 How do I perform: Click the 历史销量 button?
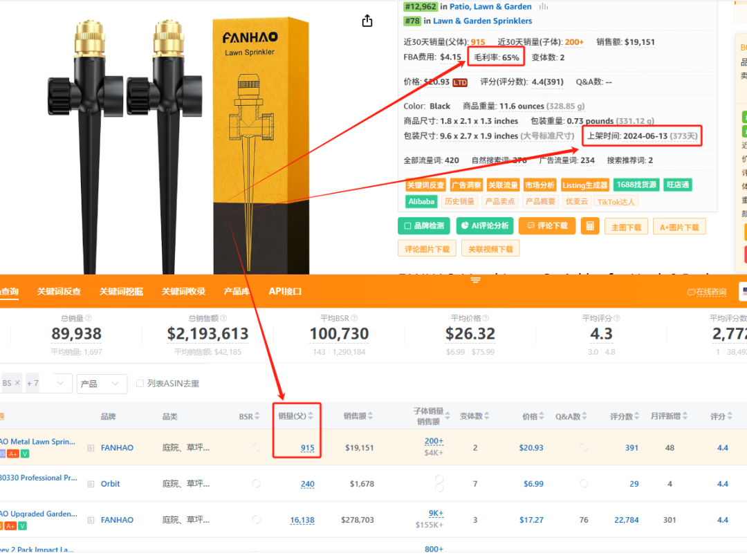(x=459, y=201)
